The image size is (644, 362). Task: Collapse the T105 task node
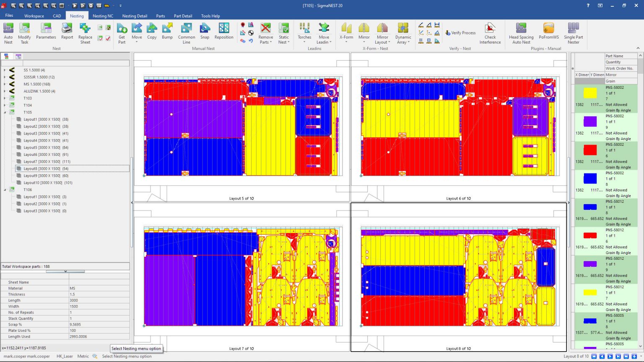(x=5, y=112)
